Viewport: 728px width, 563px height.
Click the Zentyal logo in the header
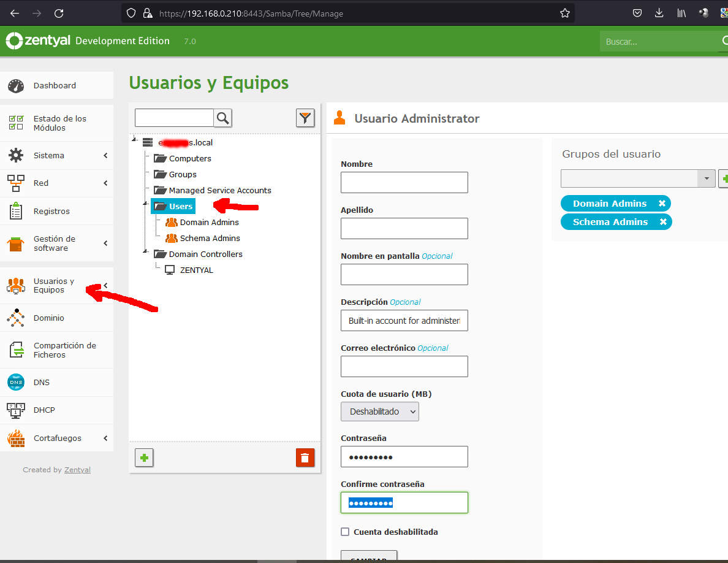coord(38,41)
